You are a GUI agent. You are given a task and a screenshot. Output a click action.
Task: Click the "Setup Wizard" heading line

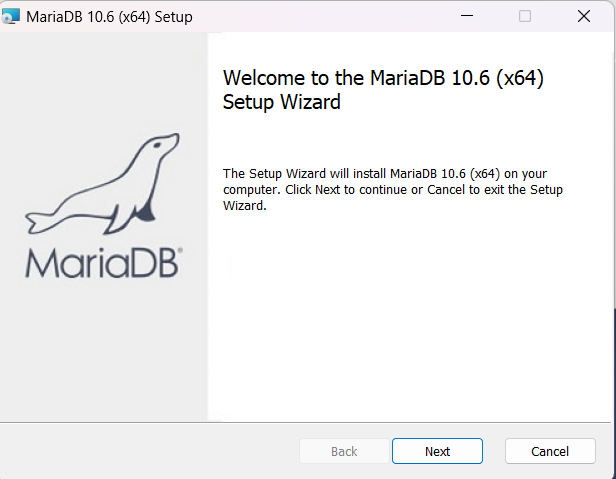tap(281, 102)
